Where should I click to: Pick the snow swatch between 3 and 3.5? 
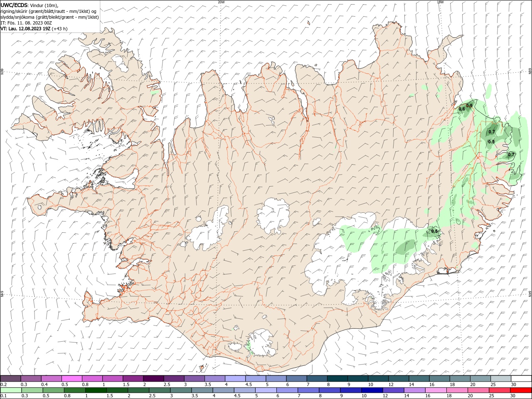click(x=194, y=378)
